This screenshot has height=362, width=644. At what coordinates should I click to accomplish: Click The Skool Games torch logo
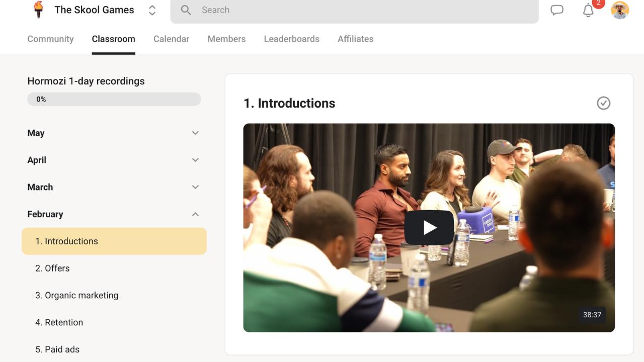(x=38, y=10)
